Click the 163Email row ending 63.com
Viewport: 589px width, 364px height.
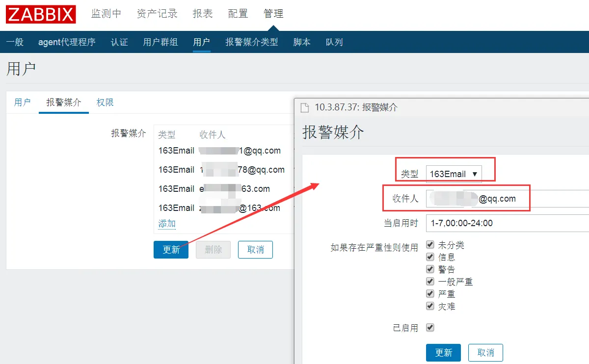click(x=223, y=189)
